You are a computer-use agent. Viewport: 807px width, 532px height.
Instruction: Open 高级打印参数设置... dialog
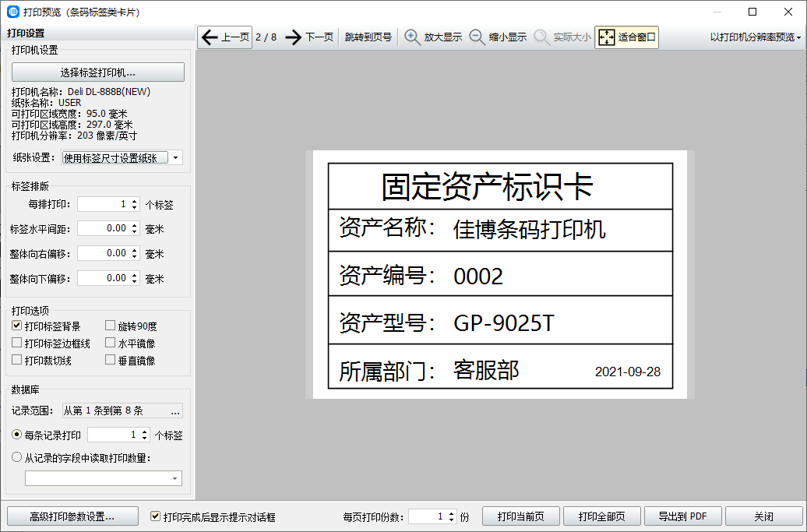72,516
